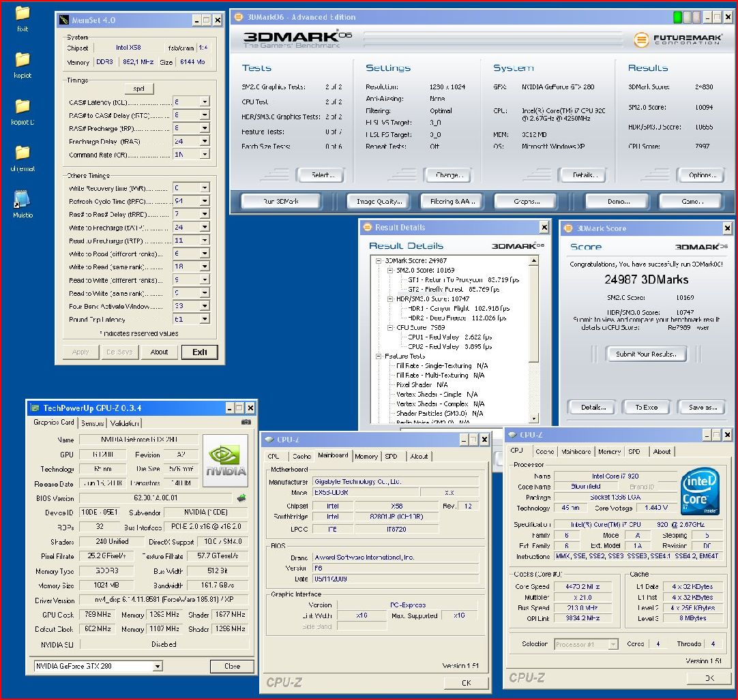Click the NVIDIA logo in GPU-Z
The image size is (738, 700).
coord(226,461)
